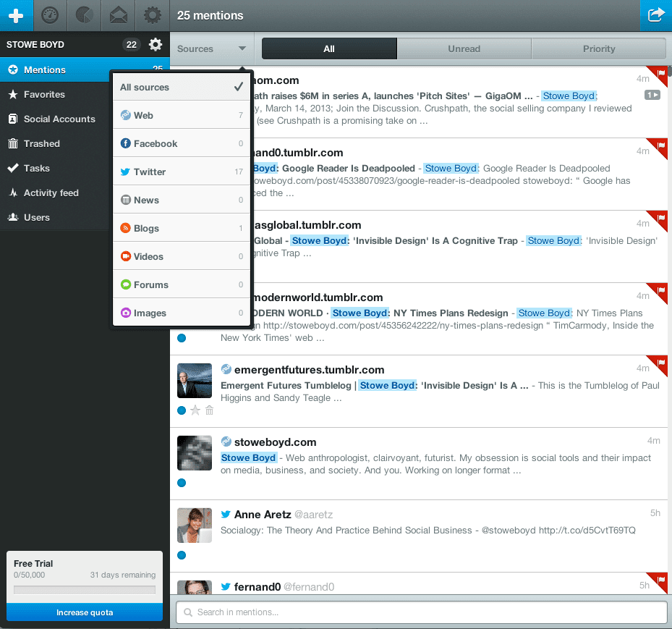
Task: Filter sources by Blogs
Action: tap(182, 228)
